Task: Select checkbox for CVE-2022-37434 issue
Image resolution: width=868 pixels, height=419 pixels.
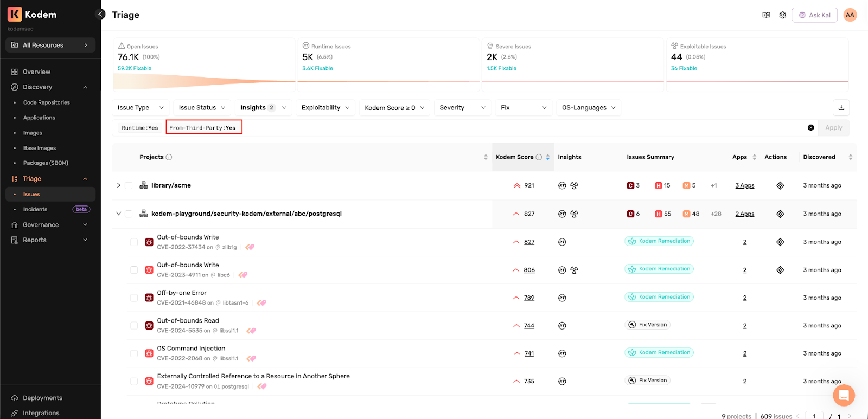Action: point(134,242)
